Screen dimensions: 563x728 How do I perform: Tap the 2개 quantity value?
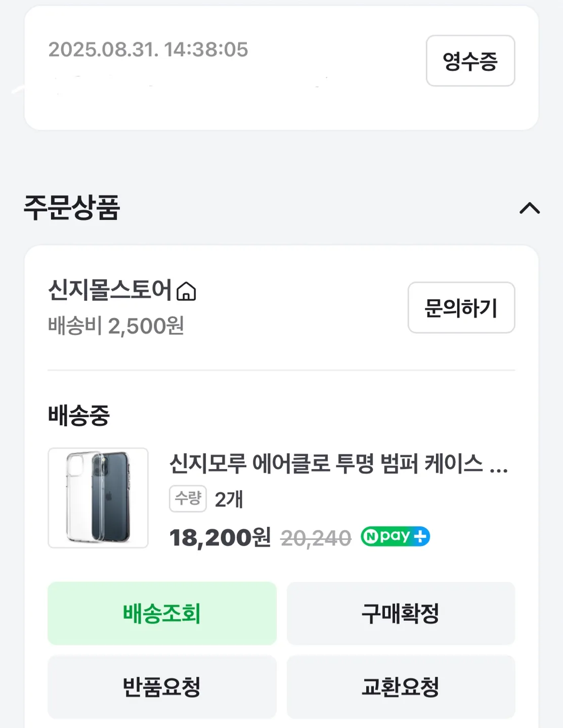click(229, 499)
